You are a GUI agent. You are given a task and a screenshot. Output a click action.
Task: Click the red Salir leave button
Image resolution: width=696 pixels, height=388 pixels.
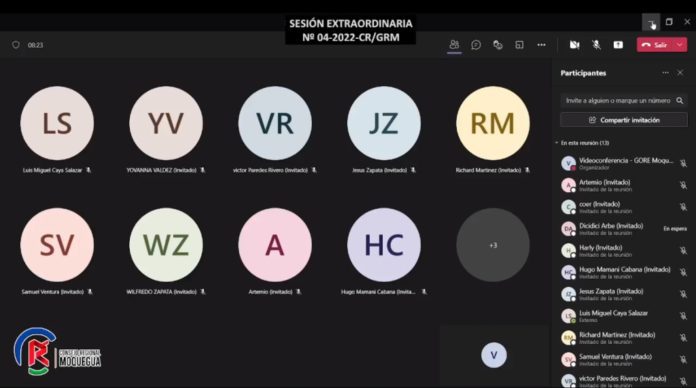[x=656, y=45]
